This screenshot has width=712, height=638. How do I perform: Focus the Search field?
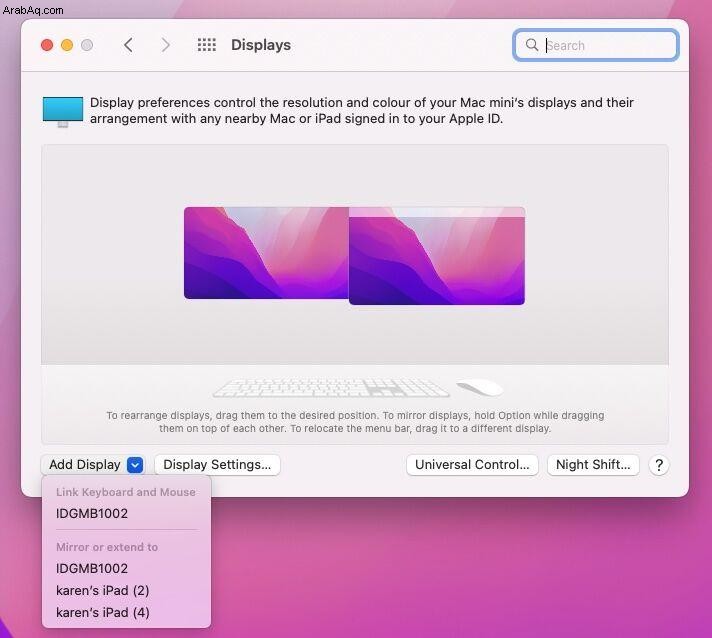click(596, 45)
